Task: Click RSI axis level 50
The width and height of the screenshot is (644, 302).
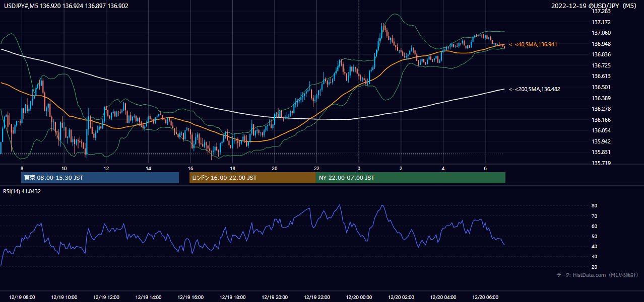Action: (594, 236)
